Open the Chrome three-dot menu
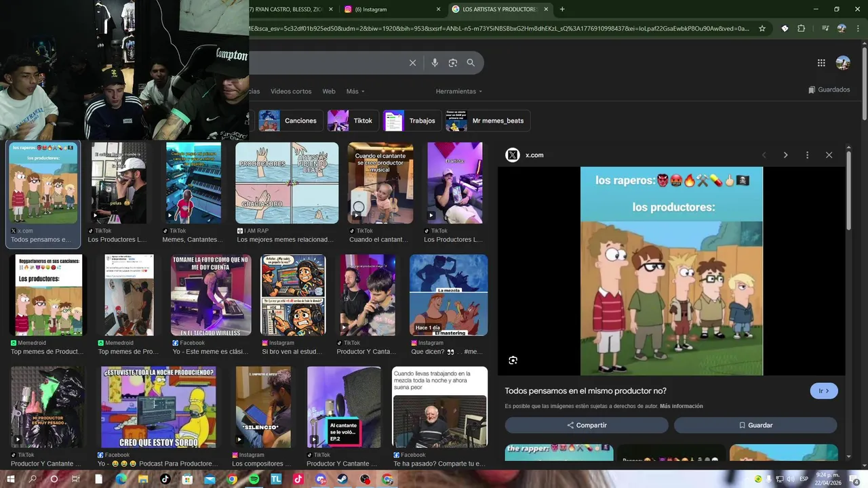The width and height of the screenshot is (868, 488). [859, 28]
